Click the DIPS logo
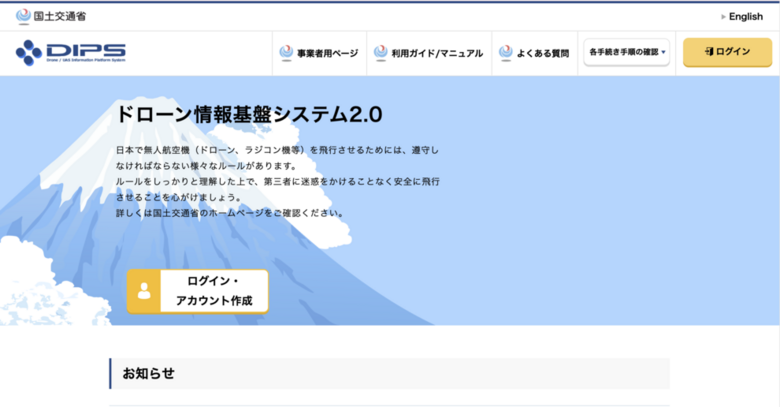The height and width of the screenshot is (407, 780). (x=71, y=52)
